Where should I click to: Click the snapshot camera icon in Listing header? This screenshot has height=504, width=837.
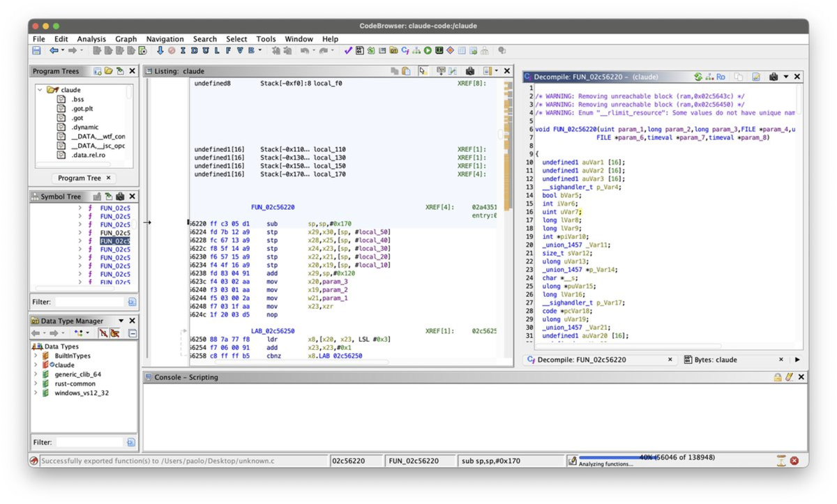point(470,71)
